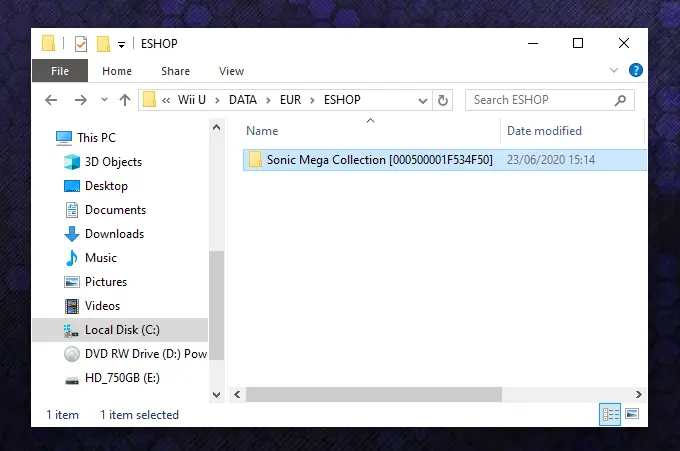
Task: Click horizontal scrollbar right arrow
Action: coord(639,394)
